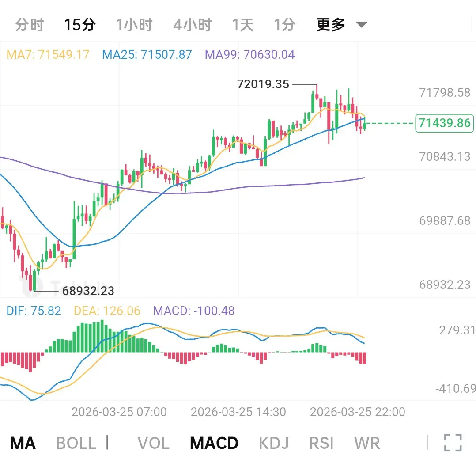Click the -410.69 MACD axis label
Viewport: 476px width, 459px height.
pos(456,388)
